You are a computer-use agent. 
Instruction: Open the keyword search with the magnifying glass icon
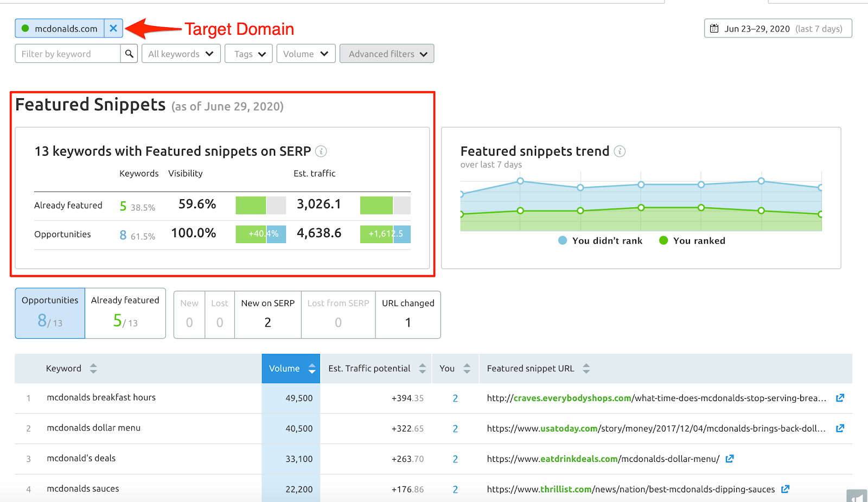[x=129, y=53]
